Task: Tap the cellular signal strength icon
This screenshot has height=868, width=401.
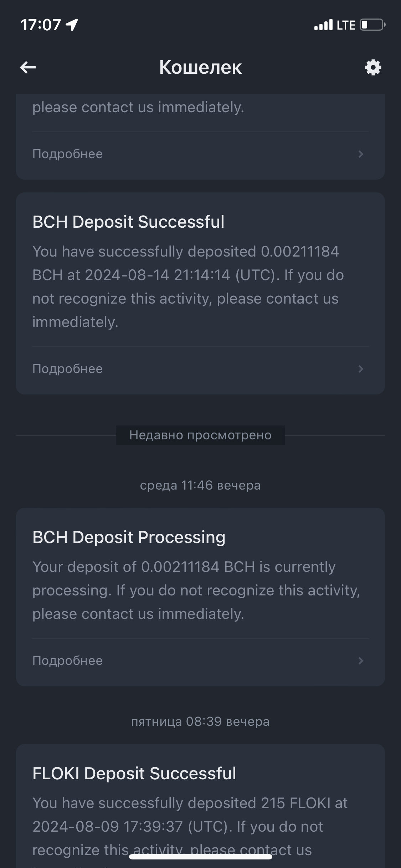Action: [323, 25]
